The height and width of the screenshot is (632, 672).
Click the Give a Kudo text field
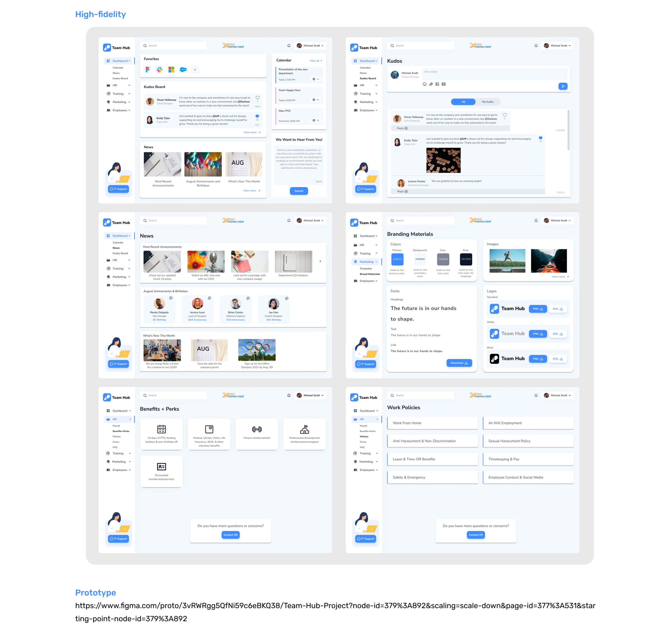[x=495, y=74]
